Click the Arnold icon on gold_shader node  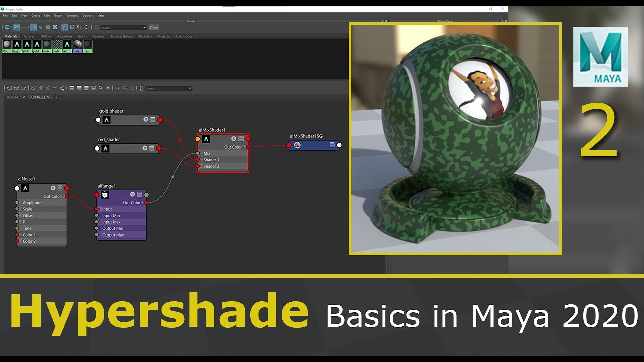(x=106, y=120)
